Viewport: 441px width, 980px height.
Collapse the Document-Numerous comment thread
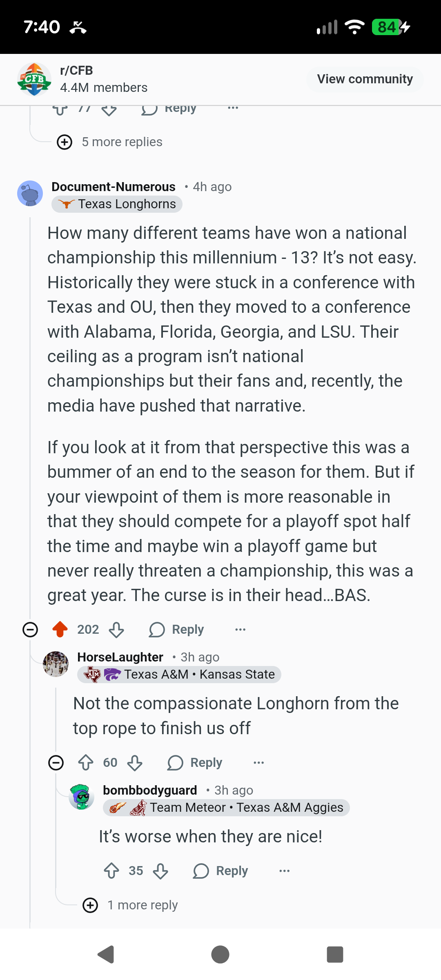click(30, 629)
